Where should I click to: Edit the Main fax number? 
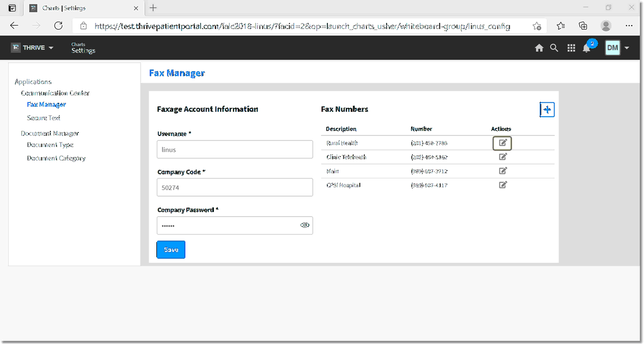[503, 171]
